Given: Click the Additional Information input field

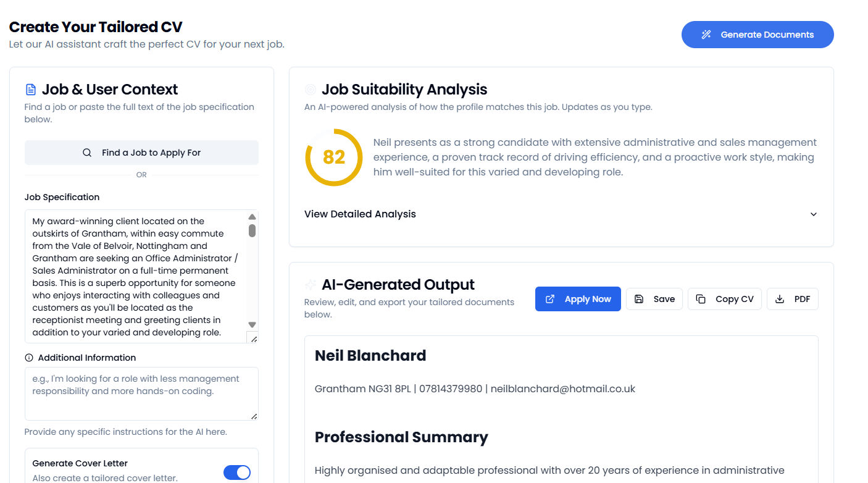Looking at the screenshot, I should tap(141, 393).
